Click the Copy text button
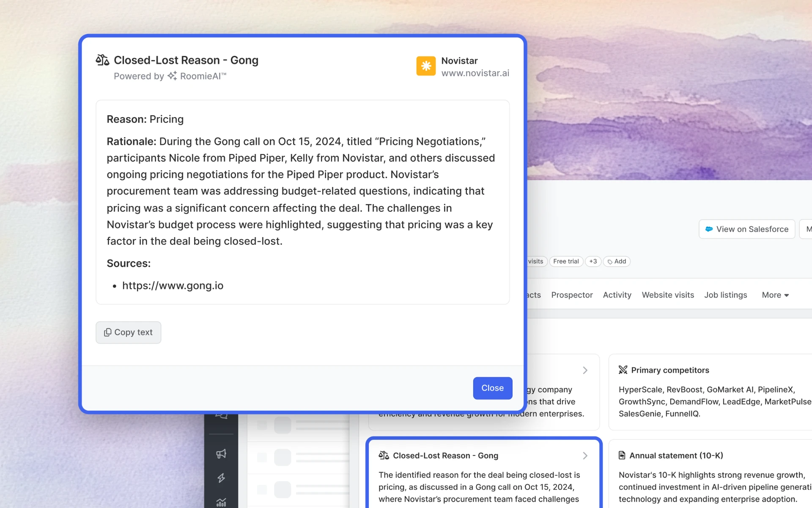Image resolution: width=812 pixels, height=508 pixels. coord(128,332)
